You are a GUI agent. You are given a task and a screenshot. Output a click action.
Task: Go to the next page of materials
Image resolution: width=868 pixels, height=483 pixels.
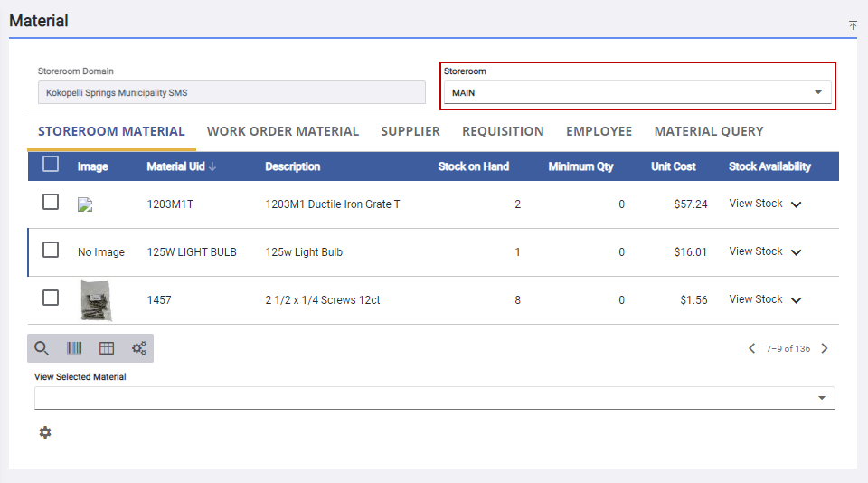point(825,348)
